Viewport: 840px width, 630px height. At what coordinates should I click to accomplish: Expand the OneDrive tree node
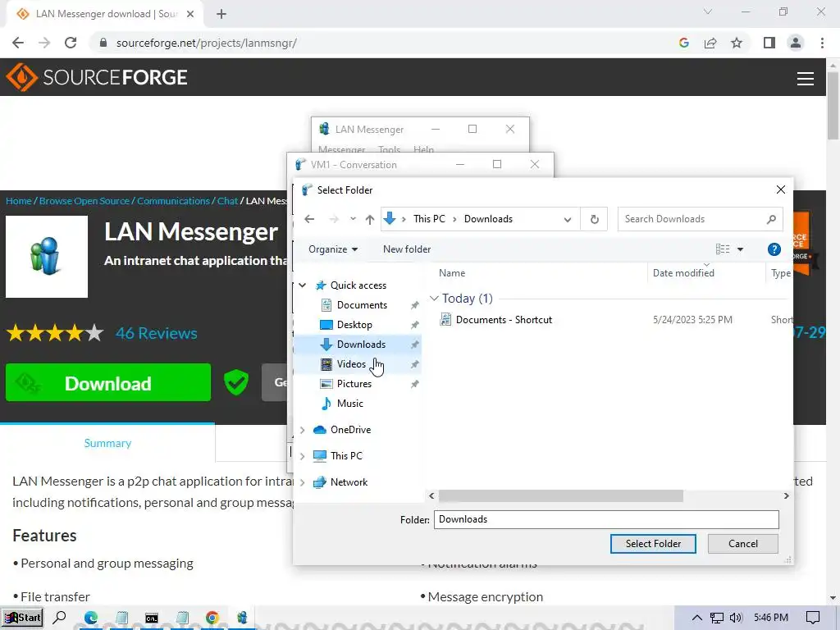coord(303,430)
